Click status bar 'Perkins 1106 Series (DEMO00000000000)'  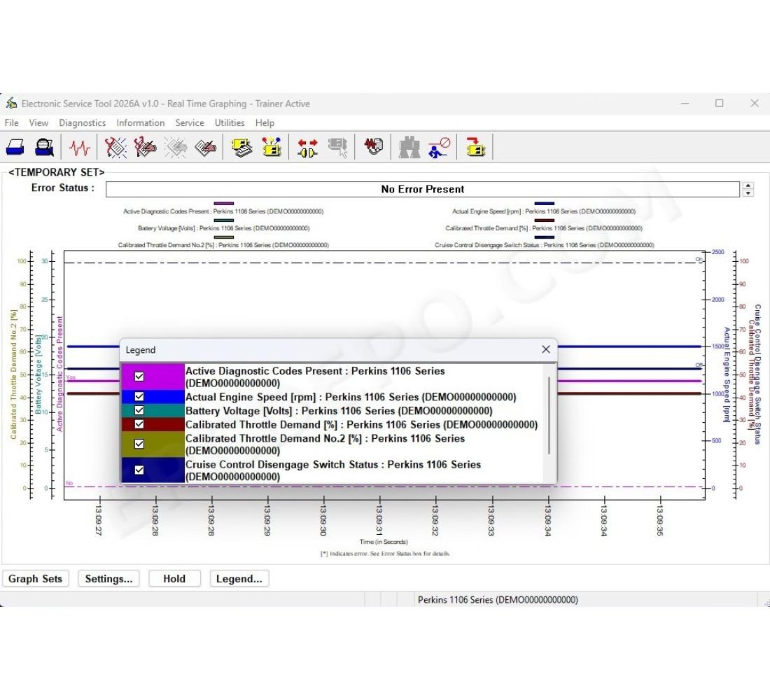coord(498,600)
